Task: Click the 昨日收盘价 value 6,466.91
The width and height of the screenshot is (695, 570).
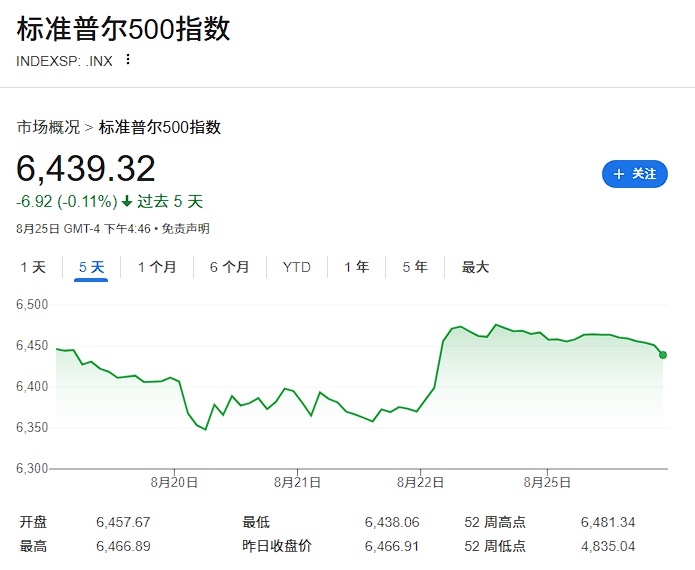Action: point(395,546)
